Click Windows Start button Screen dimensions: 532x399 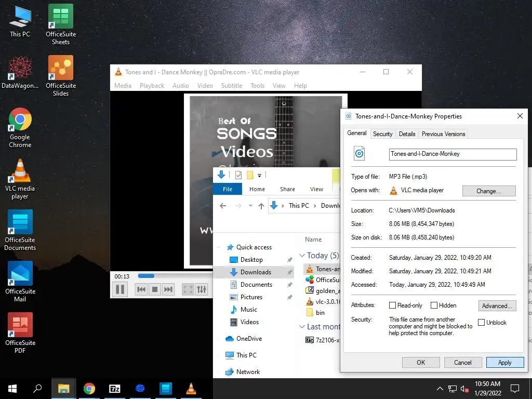click(12, 389)
